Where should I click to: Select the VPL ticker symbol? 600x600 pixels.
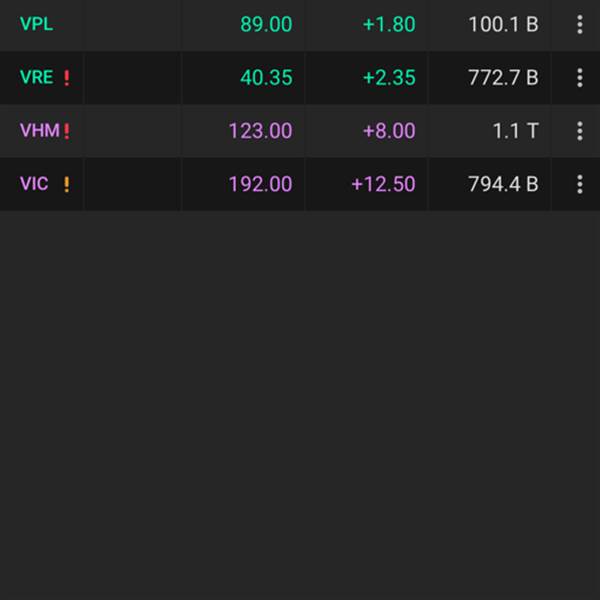coord(36,24)
